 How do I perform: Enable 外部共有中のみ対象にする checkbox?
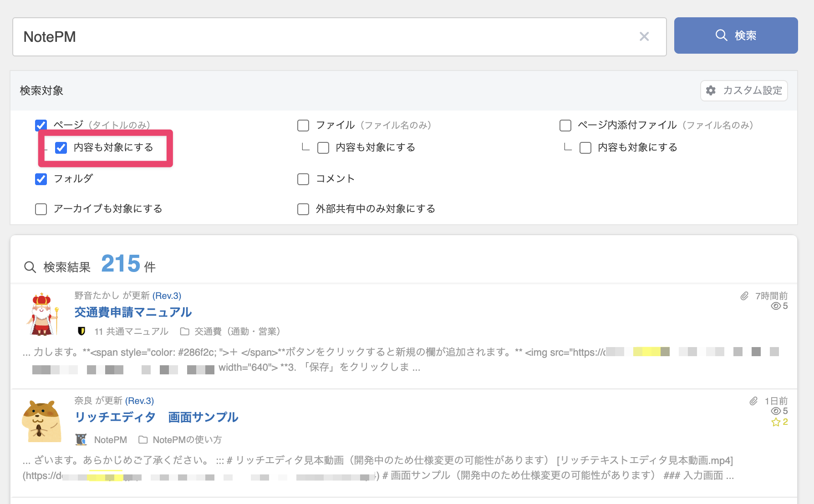[x=303, y=209]
